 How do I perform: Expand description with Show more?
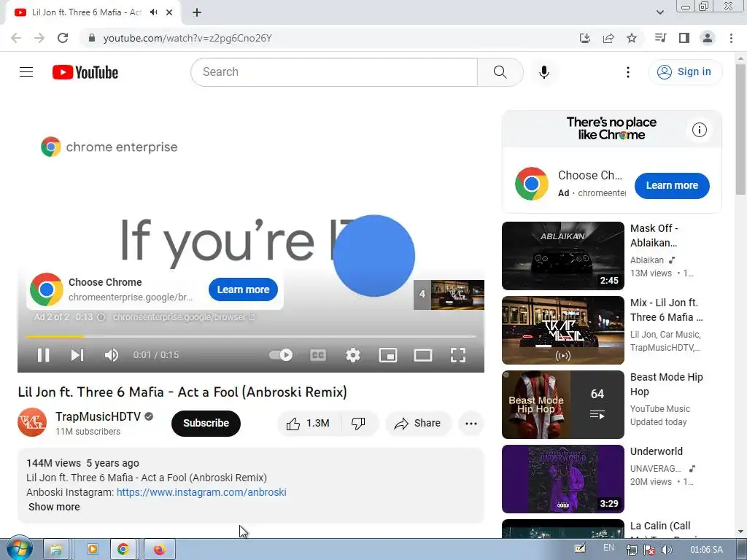pos(54,507)
